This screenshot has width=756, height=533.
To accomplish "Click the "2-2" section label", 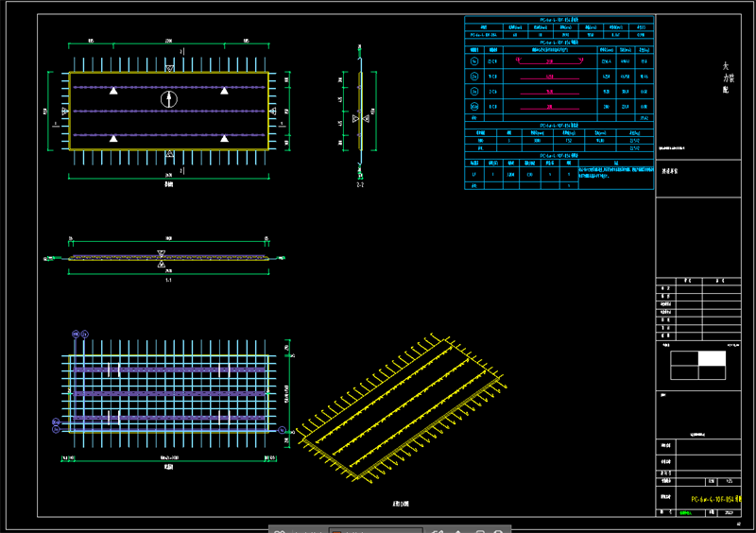I will 360,184.
